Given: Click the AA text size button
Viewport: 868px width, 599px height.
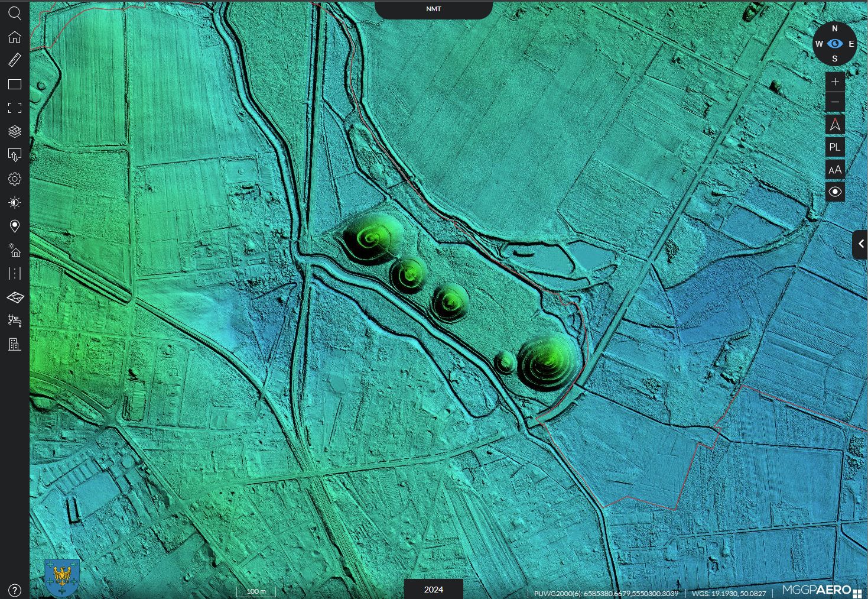Looking at the screenshot, I should click(834, 170).
